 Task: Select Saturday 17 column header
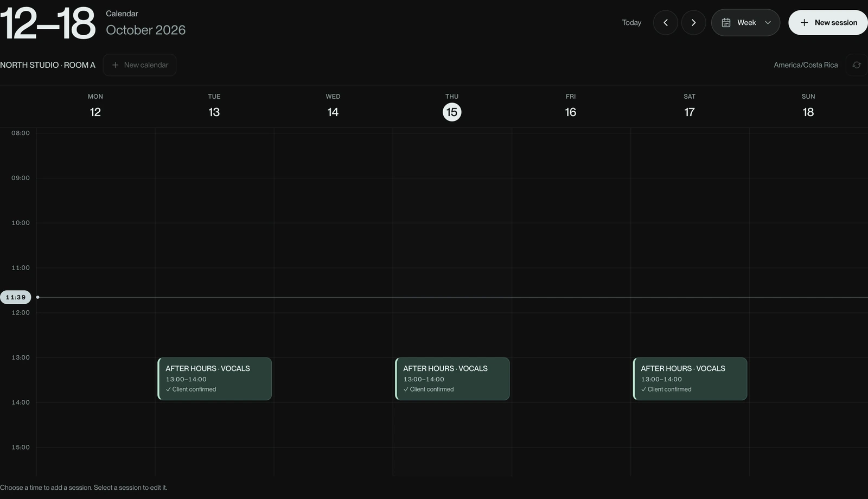click(x=690, y=106)
